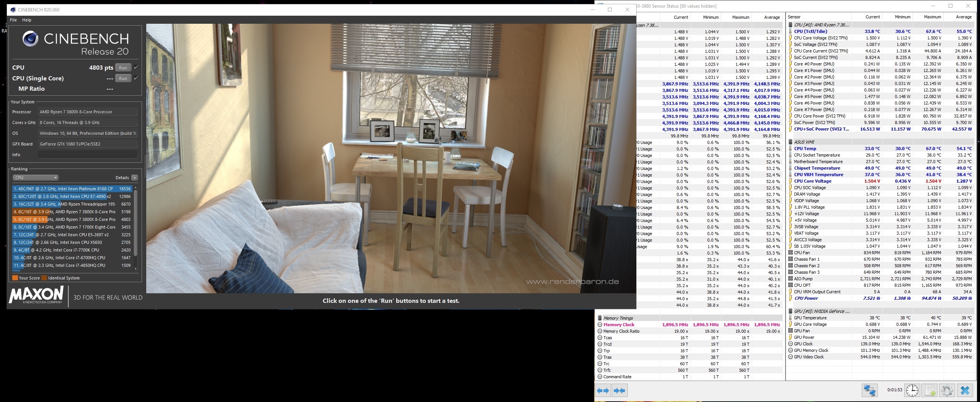
Task: Click the expand columns double-arrow icon in HWiNFO
Action: [x=603, y=391]
